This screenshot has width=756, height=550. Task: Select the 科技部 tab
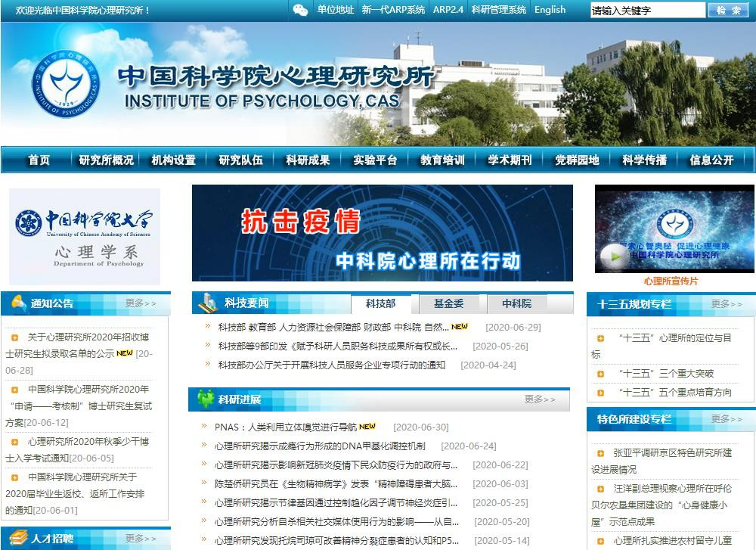point(380,303)
